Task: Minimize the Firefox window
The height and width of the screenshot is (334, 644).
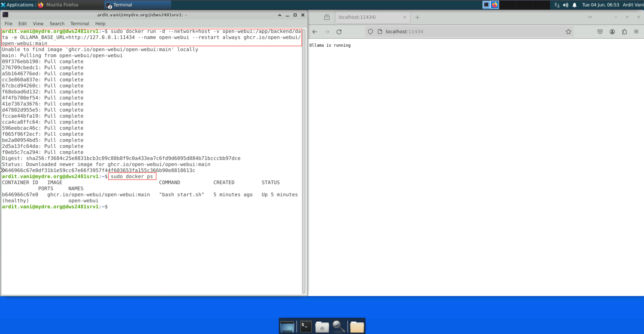Action: (616, 17)
